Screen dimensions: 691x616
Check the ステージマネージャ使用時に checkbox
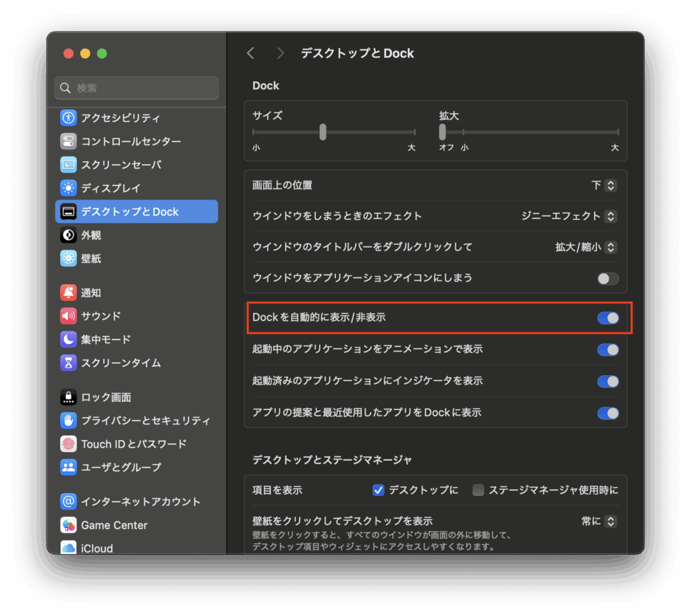click(478, 491)
